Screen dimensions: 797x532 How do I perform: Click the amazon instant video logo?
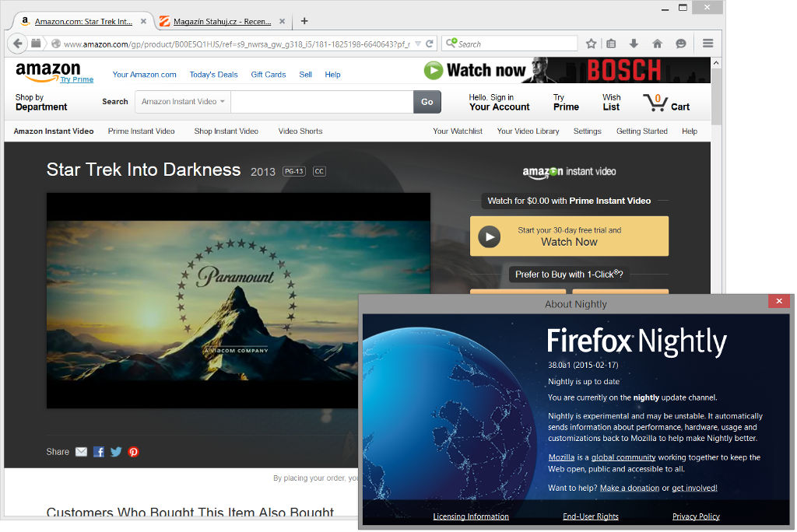click(569, 172)
